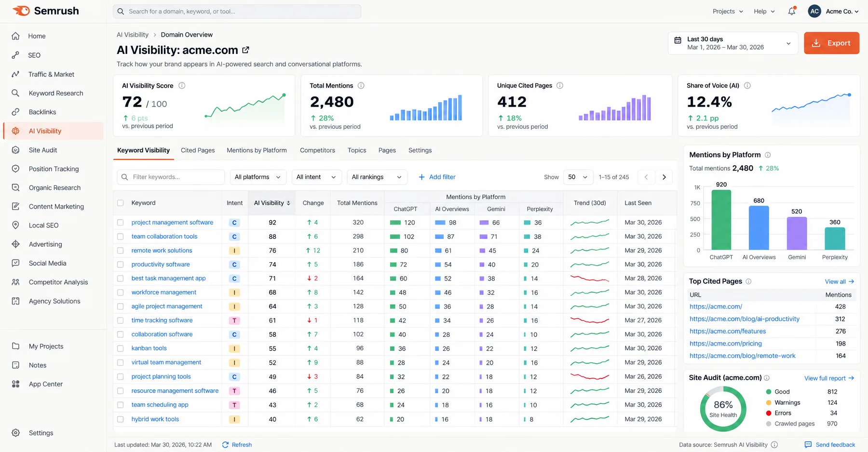The image size is (868, 452).
Task: Open the All platforms dropdown
Action: tap(258, 177)
